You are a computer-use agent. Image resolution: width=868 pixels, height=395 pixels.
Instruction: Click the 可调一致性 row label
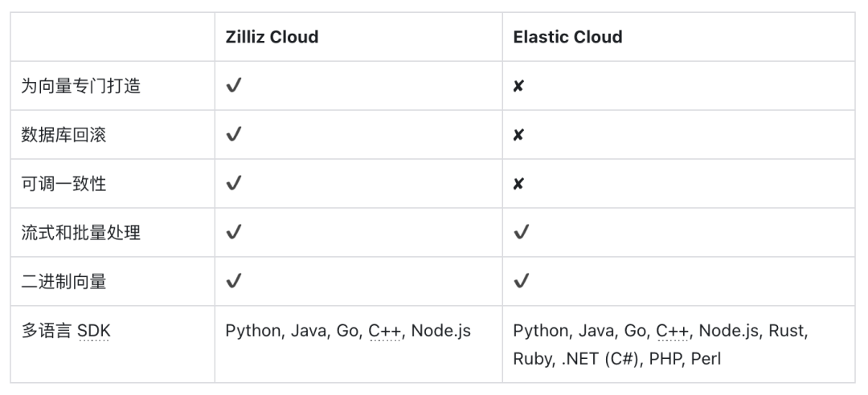(x=63, y=184)
